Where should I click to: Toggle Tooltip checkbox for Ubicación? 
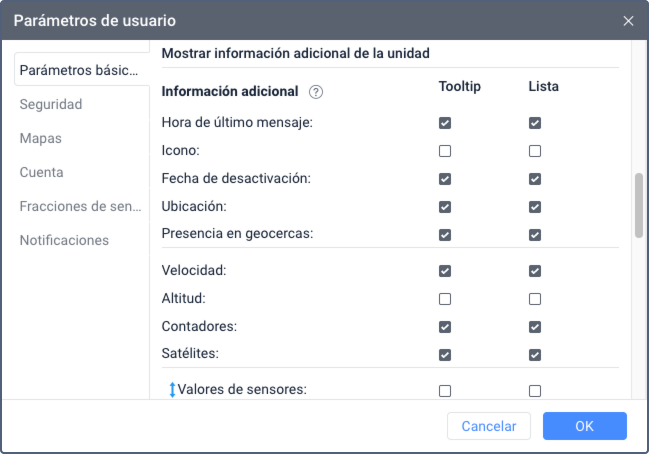(x=445, y=207)
